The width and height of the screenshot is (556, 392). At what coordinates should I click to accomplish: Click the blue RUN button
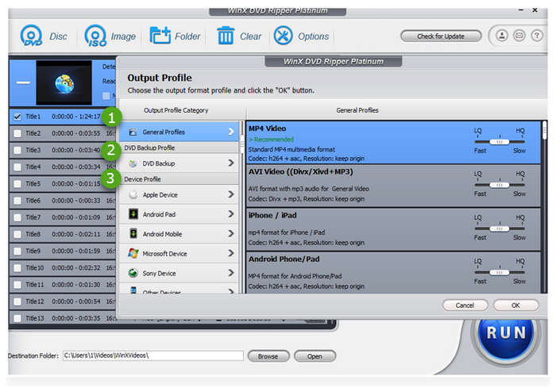click(x=506, y=333)
